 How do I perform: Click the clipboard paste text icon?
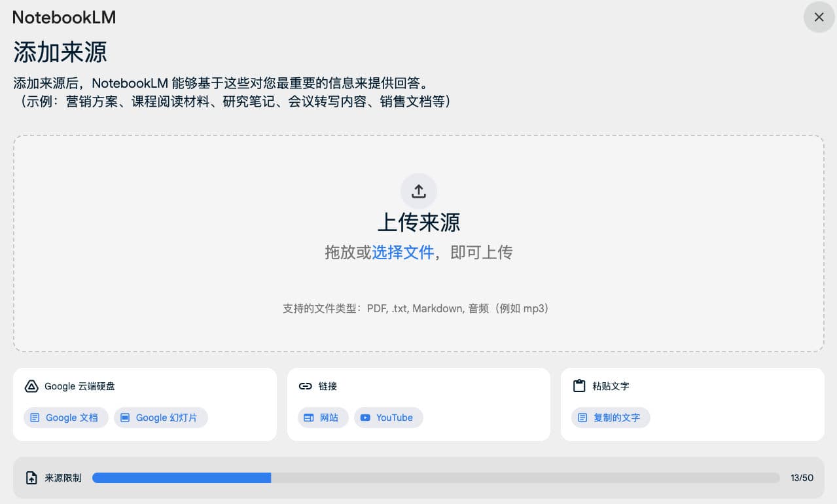[x=579, y=386]
